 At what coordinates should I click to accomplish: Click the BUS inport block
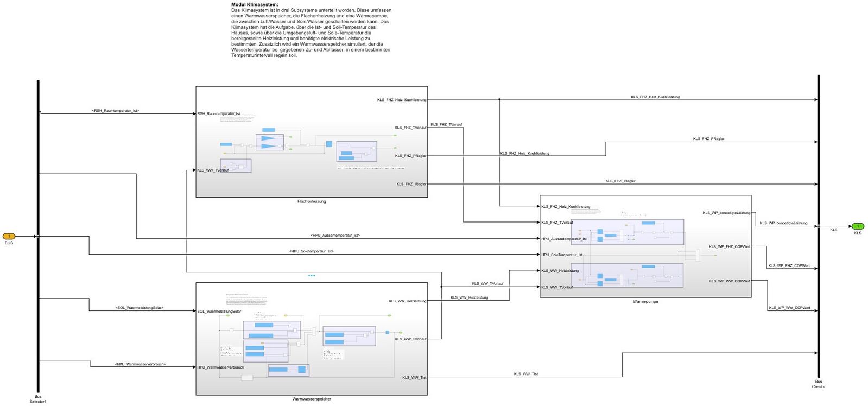tap(9, 236)
